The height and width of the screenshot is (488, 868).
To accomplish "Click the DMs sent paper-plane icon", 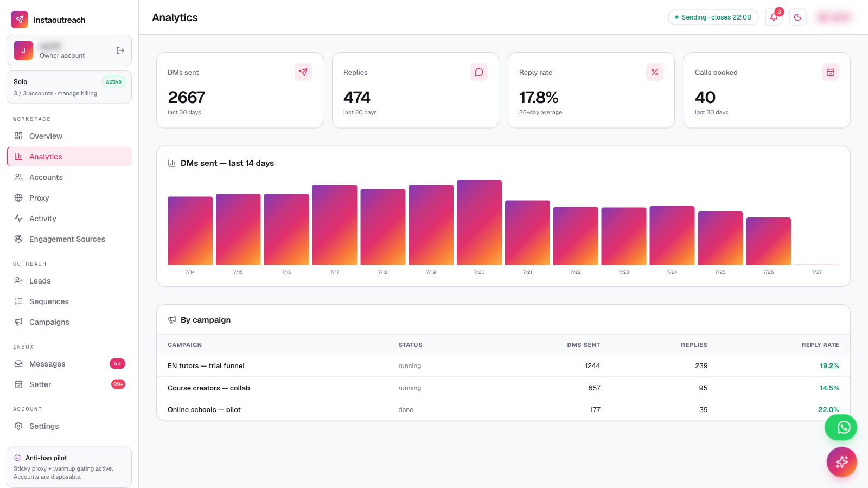I will tap(303, 72).
